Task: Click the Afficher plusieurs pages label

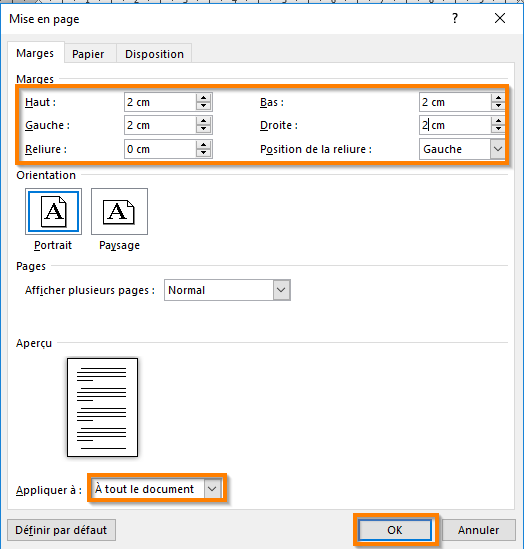Action: [x=90, y=290]
